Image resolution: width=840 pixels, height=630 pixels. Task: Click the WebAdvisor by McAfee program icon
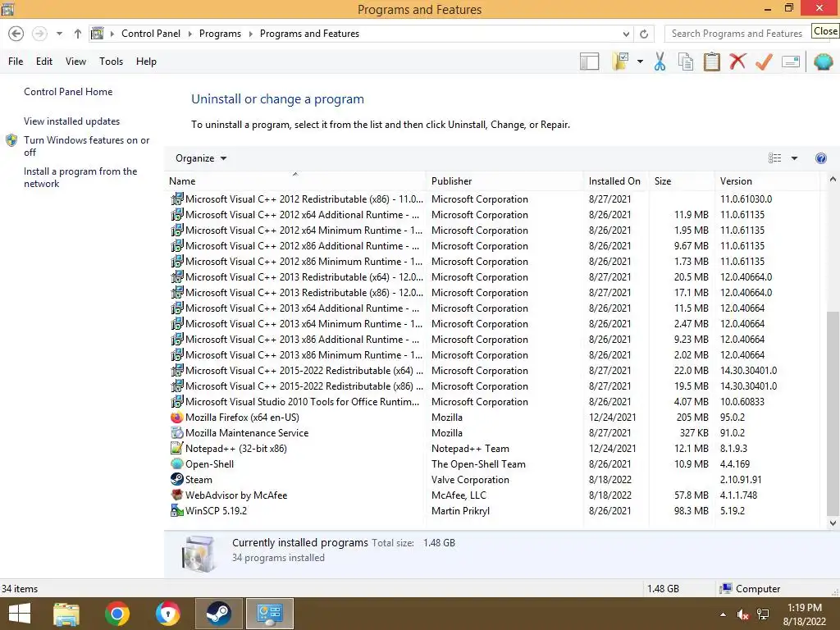(177, 495)
